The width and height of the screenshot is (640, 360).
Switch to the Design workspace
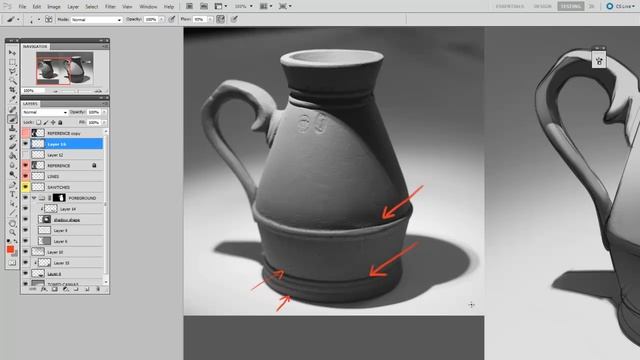pos(542,6)
